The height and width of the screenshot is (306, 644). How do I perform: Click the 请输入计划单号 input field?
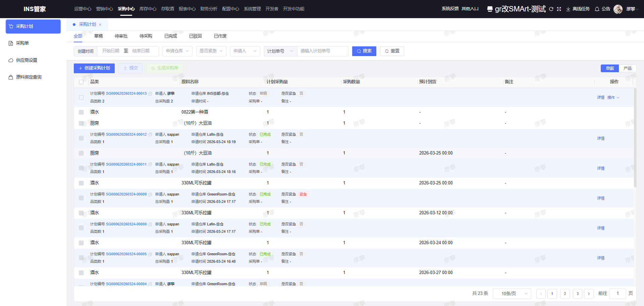pyautogui.click(x=322, y=51)
